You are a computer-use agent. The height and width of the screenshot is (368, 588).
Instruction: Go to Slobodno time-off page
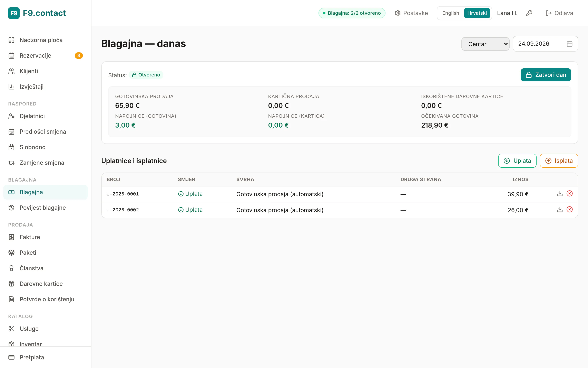[46, 147]
